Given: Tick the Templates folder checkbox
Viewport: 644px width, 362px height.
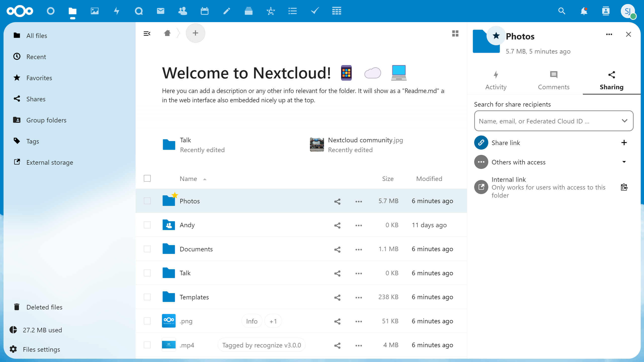Looking at the screenshot, I should pyautogui.click(x=147, y=297).
